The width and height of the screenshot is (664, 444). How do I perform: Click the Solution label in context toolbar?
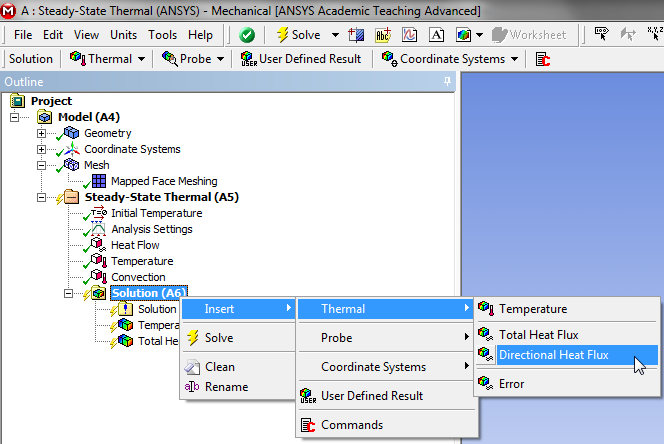(x=31, y=59)
